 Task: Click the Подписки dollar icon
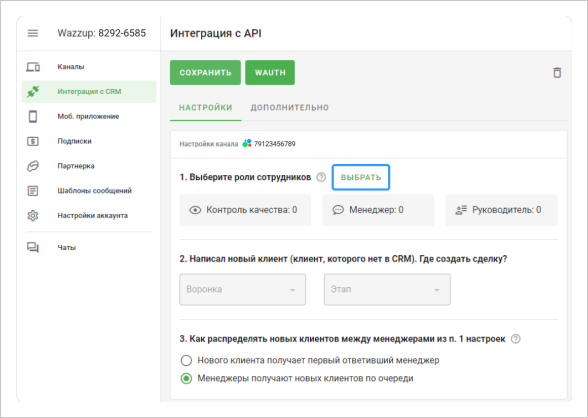coord(33,141)
